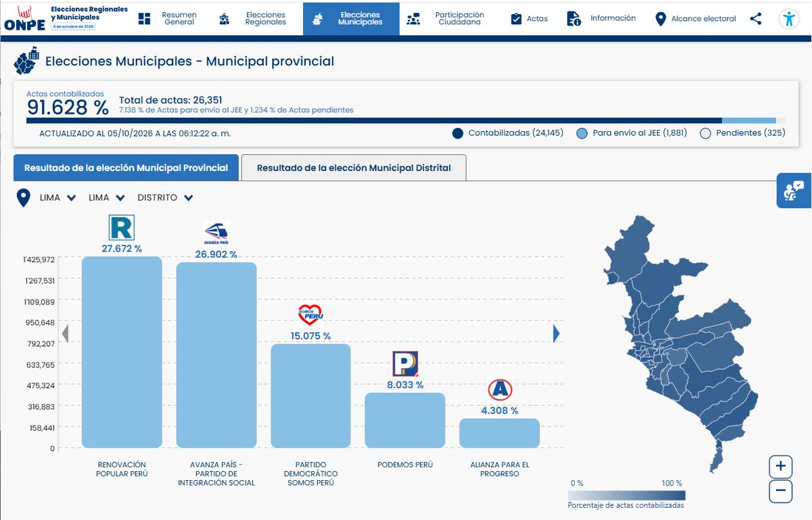Viewport: 812px width, 520px height.
Task: Click the 27.672 % value
Action: [122, 249]
